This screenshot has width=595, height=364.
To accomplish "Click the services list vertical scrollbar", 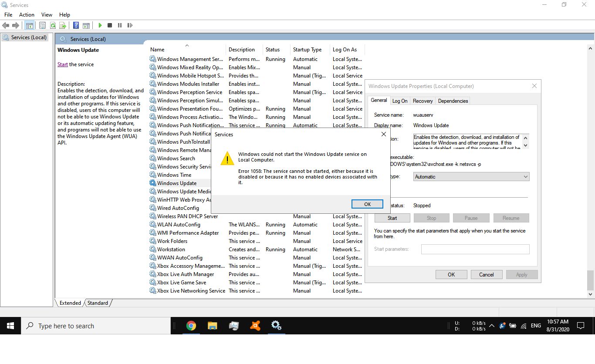I will (x=590, y=174).
